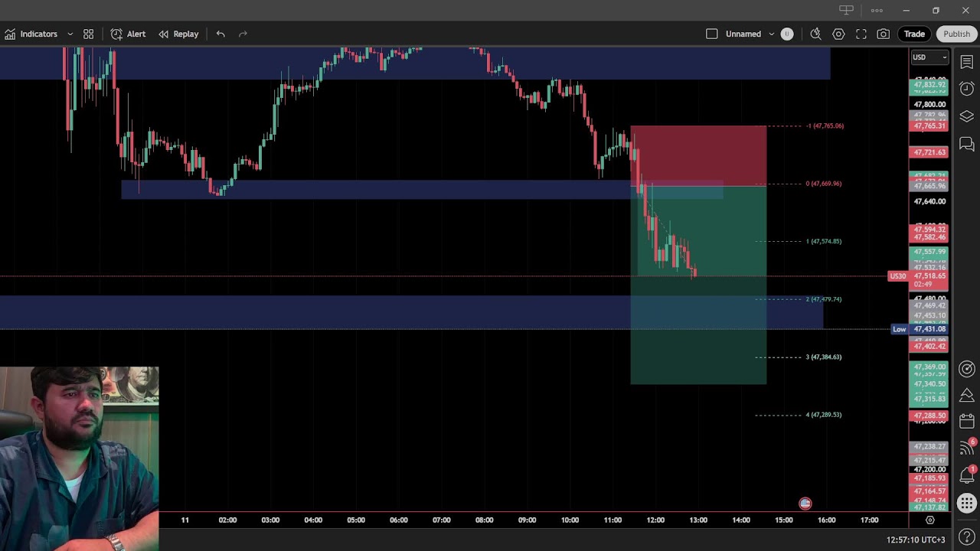Toggle fullscreen mode
The width and height of the screenshot is (980, 551).
pos(861,34)
